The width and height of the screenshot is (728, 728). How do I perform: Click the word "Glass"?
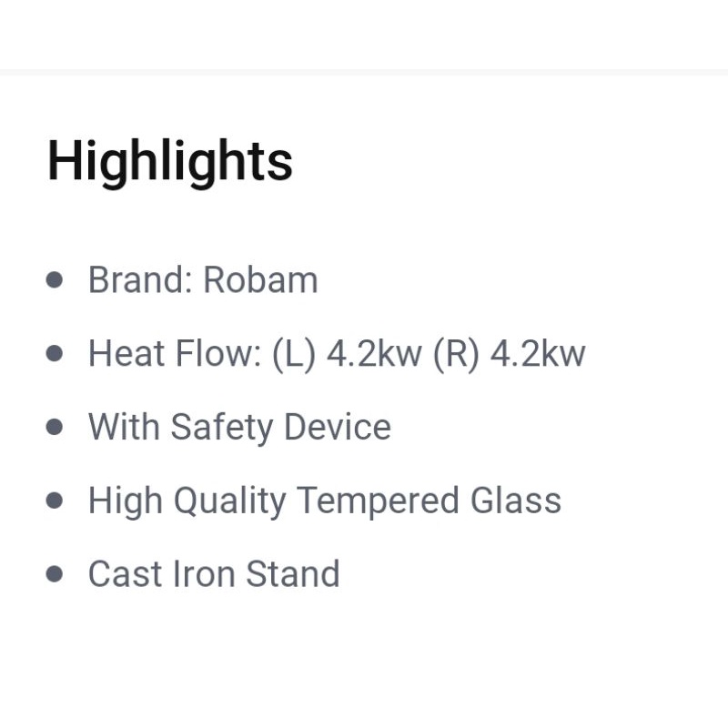click(x=516, y=500)
